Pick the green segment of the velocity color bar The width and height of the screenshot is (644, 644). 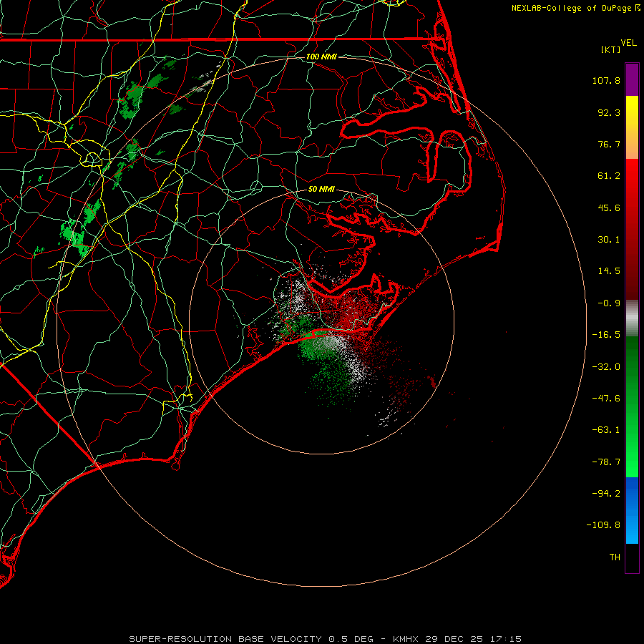[x=632, y=406]
